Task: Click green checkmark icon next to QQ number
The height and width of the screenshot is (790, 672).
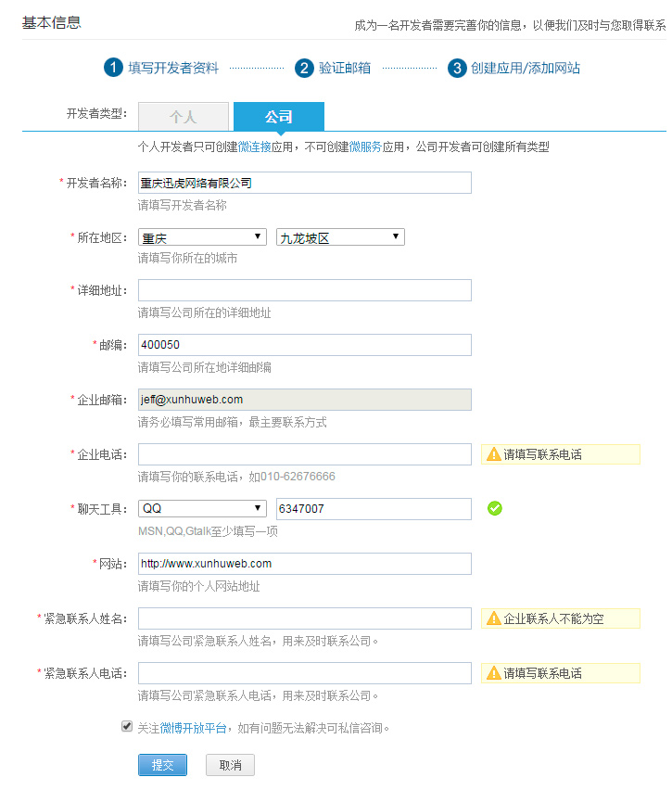Action: (495, 508)
